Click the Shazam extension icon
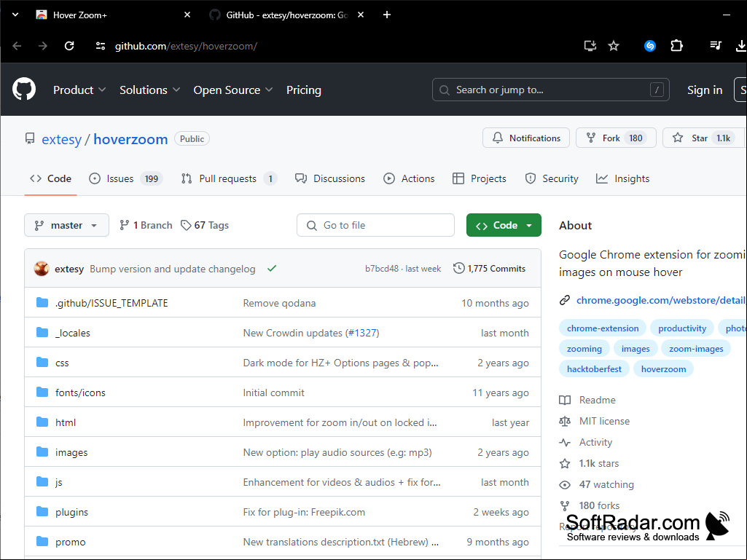This screenshot has height=560, width=747. click(x=650, y=46)
